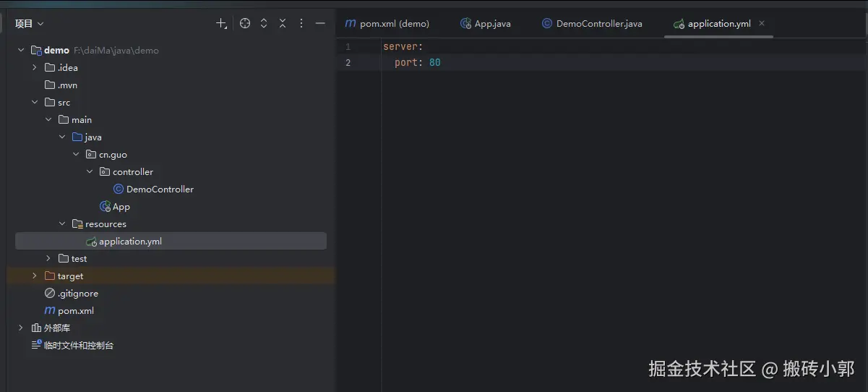
Task: Select the .gitignore file
Action: coord(77,294)
